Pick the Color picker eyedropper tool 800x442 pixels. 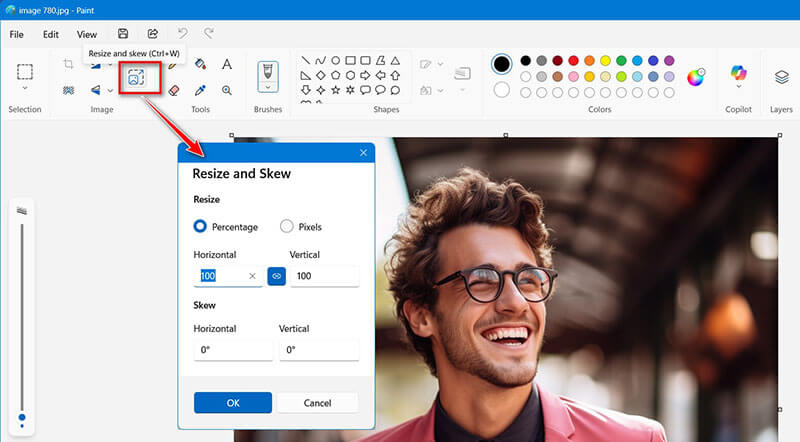pyautogui.click(x=200, y=90)
